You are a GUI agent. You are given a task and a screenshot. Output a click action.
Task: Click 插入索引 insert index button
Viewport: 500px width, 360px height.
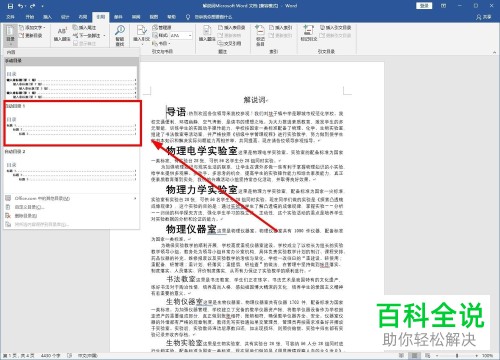pos(280,28)
